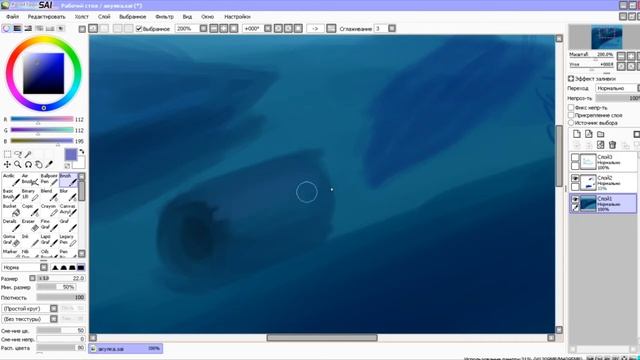Viewport: 640px width, 360px height.
Task: Click the navigator preview thumbnail
Action: coord(607,37)
